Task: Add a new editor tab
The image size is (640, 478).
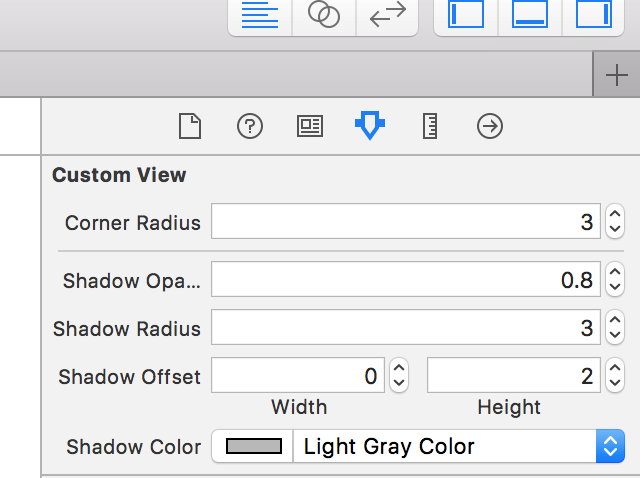Action: (617, 77)
